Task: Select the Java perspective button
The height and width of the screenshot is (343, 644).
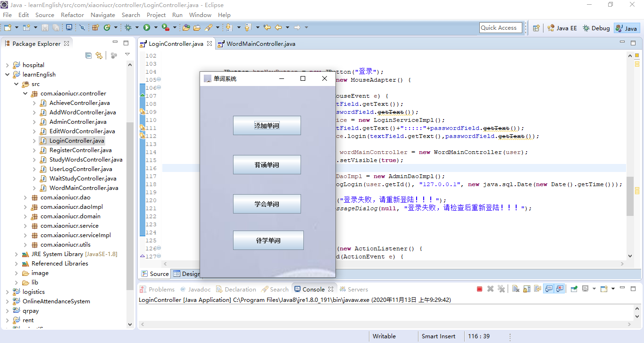Action: click(x=627, y=28)
